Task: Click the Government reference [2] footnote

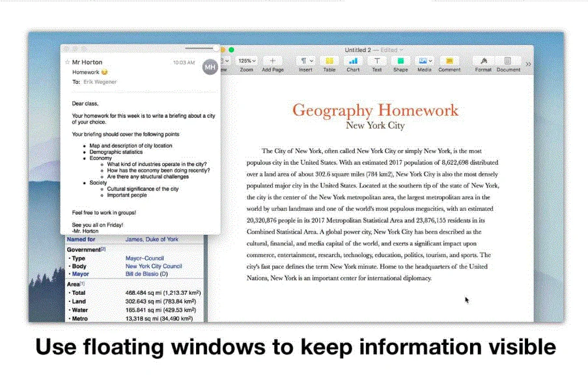Action: point(103,249)
